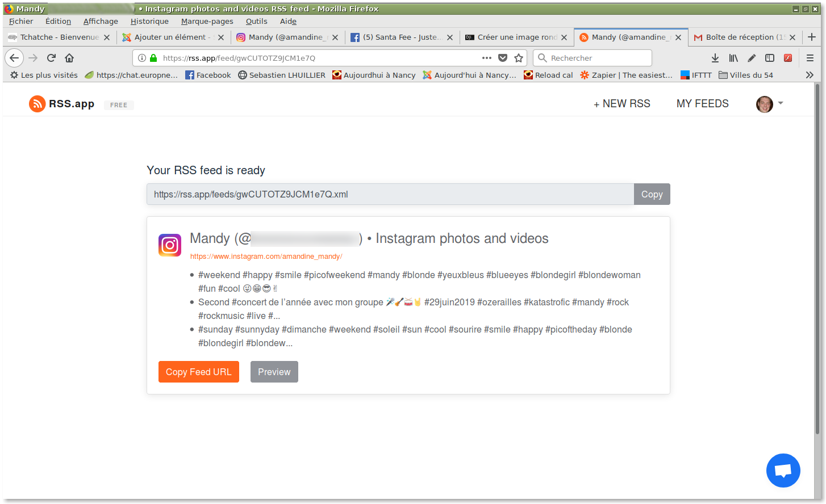This screenshot has width=826, height=504.
Task: Open the Facebook bookmark
Action: tap(208, 75)
